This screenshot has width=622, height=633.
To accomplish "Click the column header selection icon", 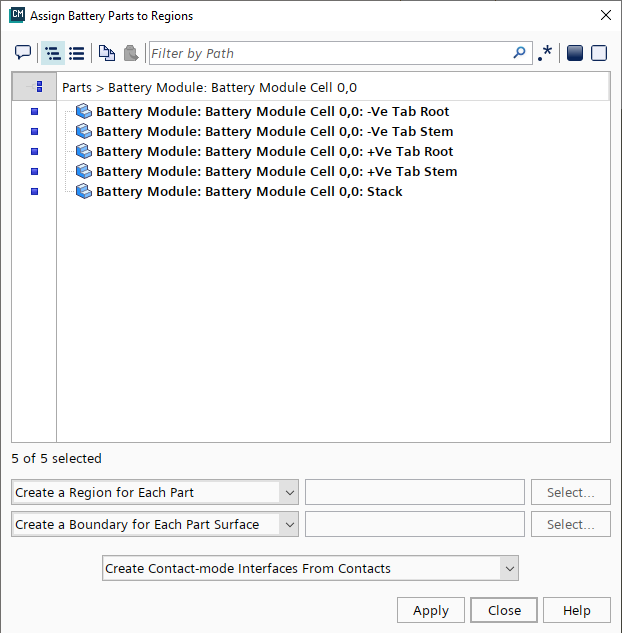I will pos(38,87).
